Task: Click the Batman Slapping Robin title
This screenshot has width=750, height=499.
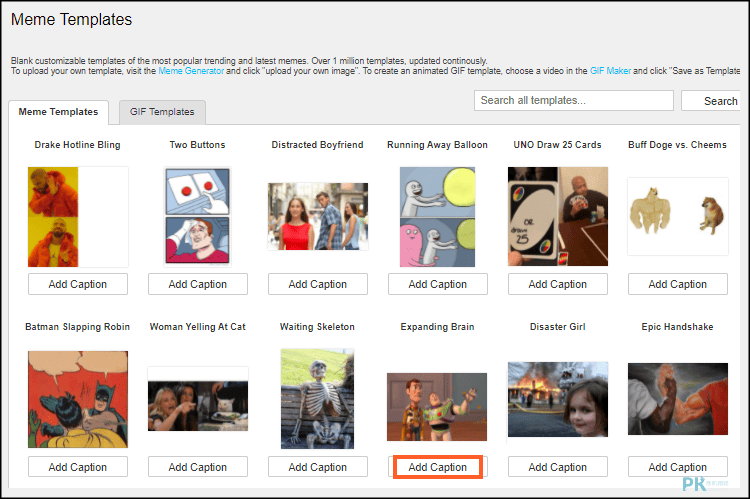Action: (77, 327)
